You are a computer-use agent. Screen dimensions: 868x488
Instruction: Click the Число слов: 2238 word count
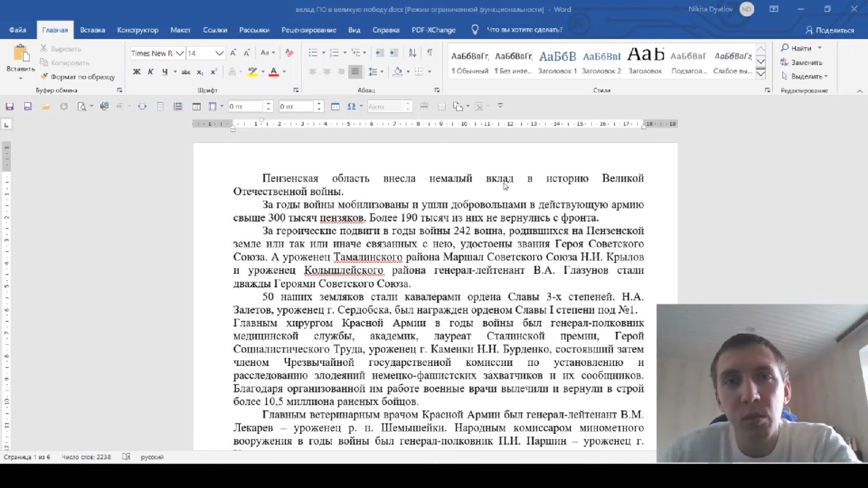pyautogui.click(x=86, y=457)
